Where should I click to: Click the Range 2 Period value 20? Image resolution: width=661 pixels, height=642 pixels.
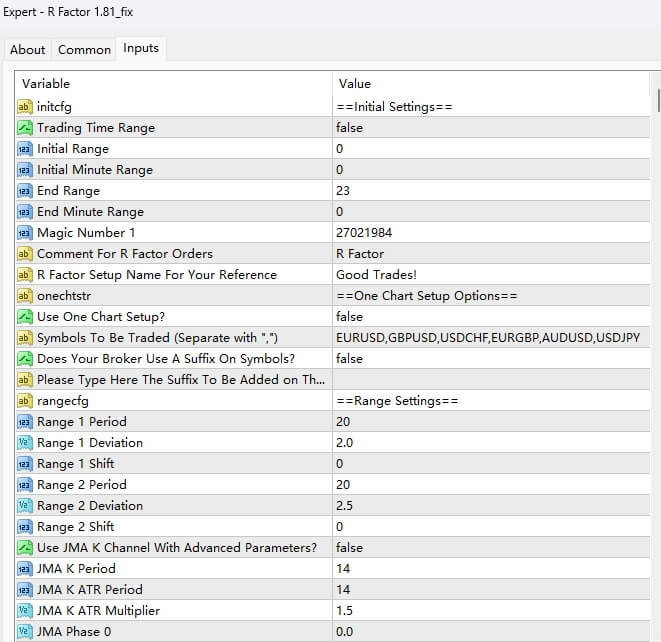pos(343,485)
